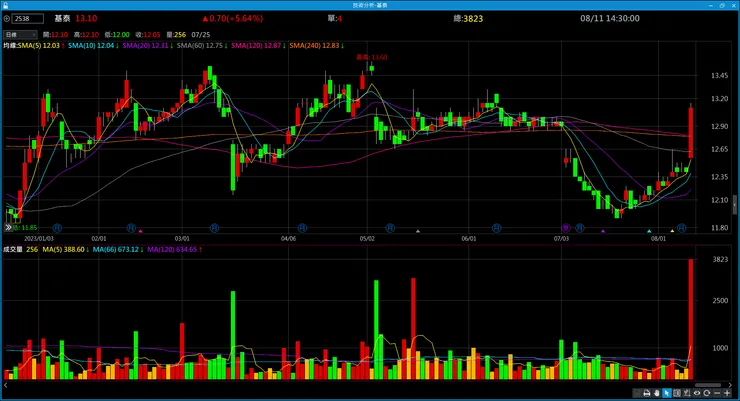Click the 2023/01/03 date axis label
740x401 pixels.
[39, 239]
